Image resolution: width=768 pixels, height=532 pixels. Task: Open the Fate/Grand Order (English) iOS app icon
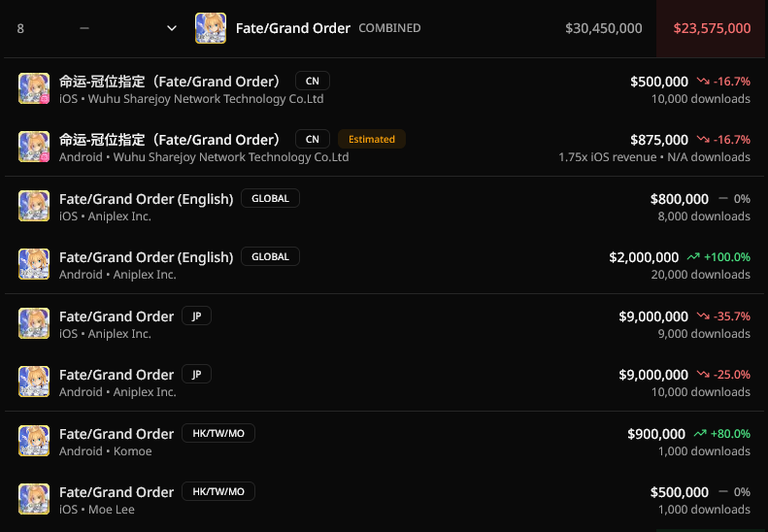click(34, 206)
